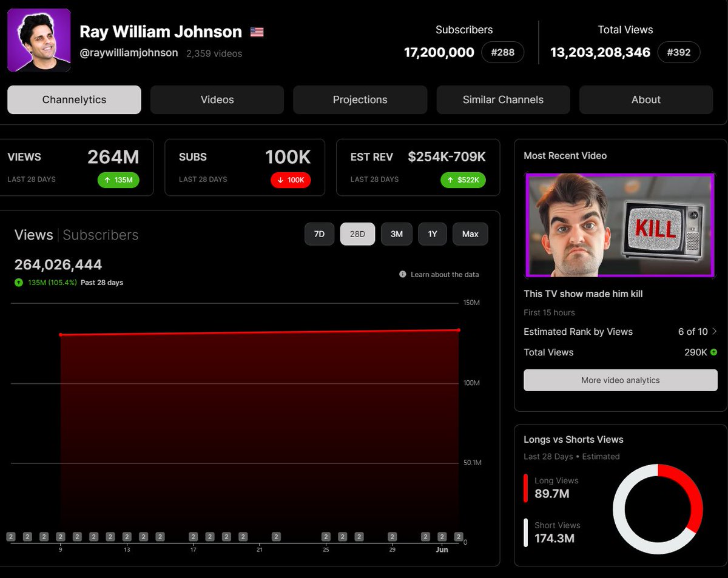Screen dimensions: 728x578
Task: Go to the Projections tab
Action: (x=360, y=99)
